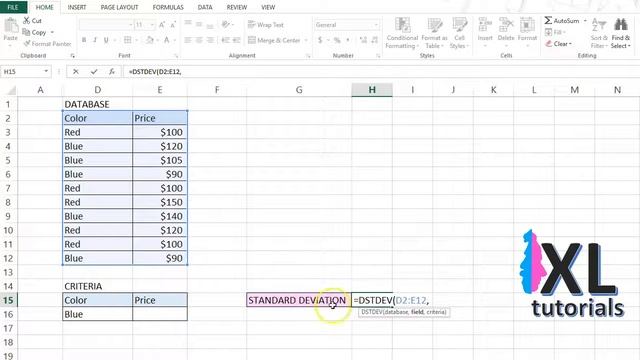Open the FILE tab

(13, 7)
